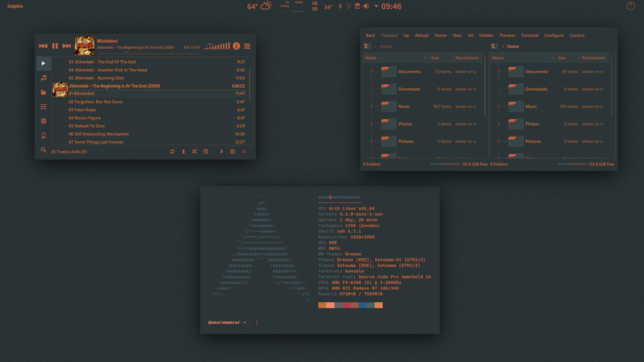Open Terminal from file manager toolbar
This screenshot has width=644, height=362.
530,35
